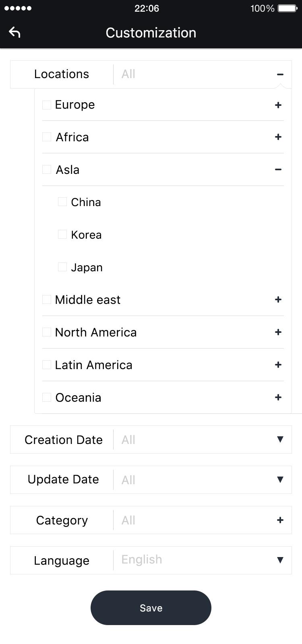Expand the North America region
Viewport: 302px width, 644px height.
click(278, 332)
